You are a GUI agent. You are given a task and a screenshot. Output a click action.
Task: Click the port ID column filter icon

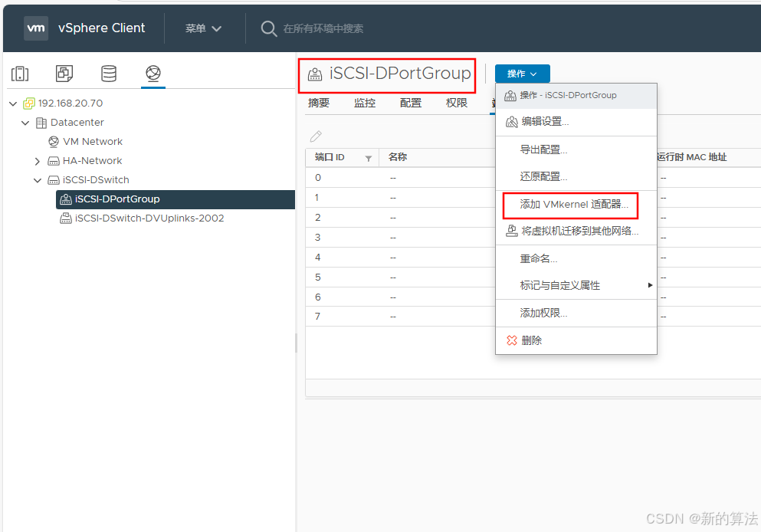(369, 158)
